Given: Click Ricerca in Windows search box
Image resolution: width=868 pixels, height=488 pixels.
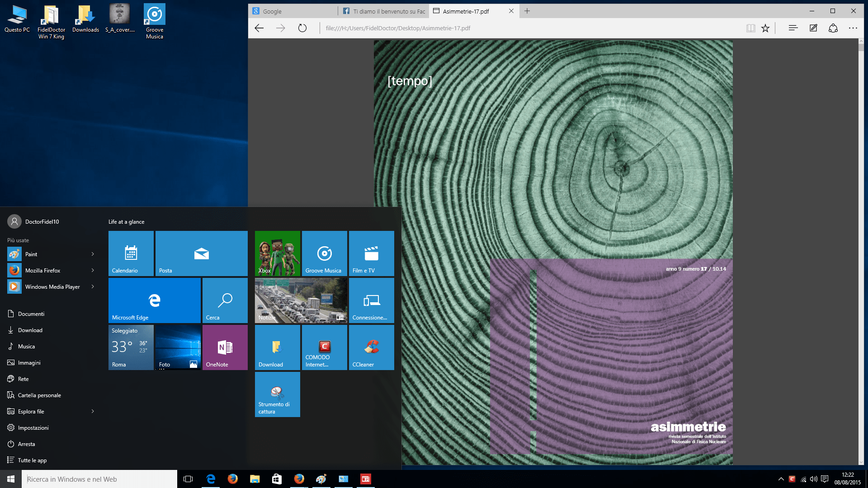Looking at the screenshot, I should pos(99,479).
